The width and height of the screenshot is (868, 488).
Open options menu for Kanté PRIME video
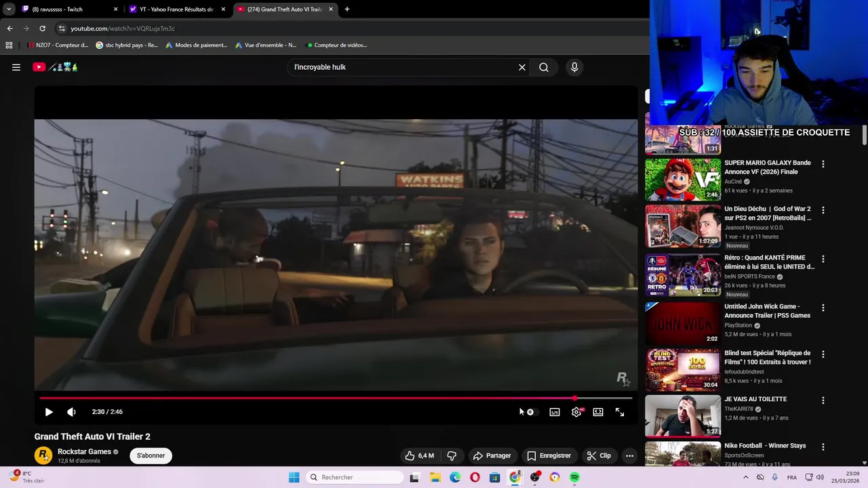tap(823, 259)
